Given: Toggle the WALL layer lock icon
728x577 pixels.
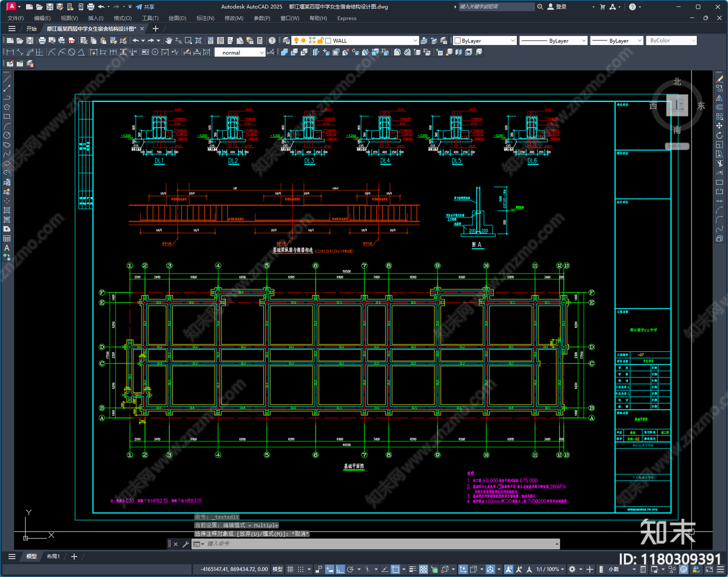Looking at the screenshot, I should click(x=321, y=40).
